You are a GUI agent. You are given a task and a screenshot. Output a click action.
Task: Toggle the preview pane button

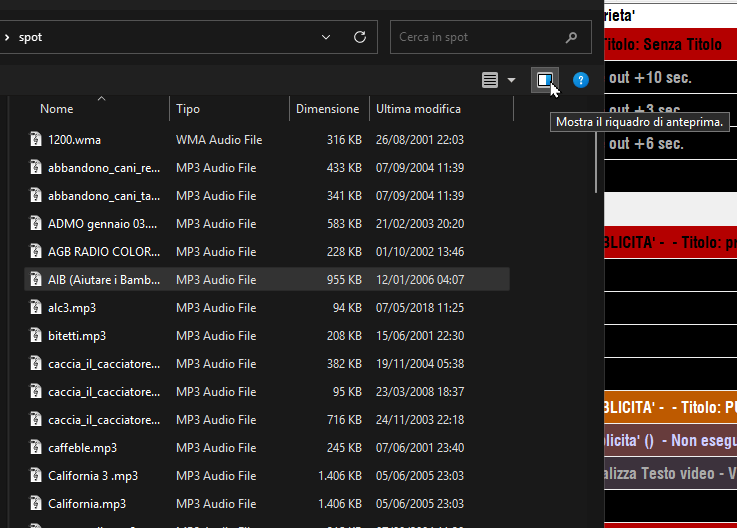coord(545,80)
